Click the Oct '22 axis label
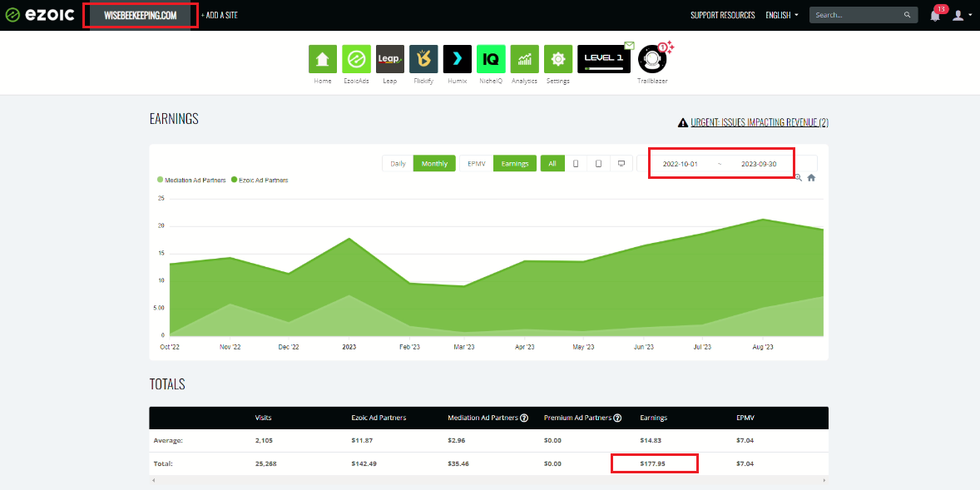The width and height of the screenshot is (980, 490). (170, 347)
